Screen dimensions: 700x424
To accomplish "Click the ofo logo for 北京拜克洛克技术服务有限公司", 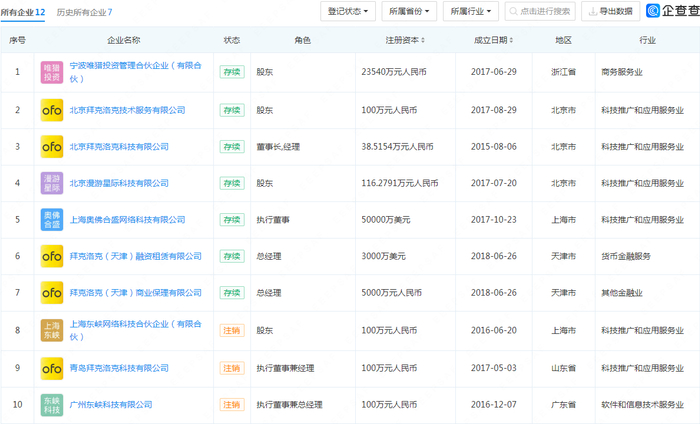I will click(51, 110).
